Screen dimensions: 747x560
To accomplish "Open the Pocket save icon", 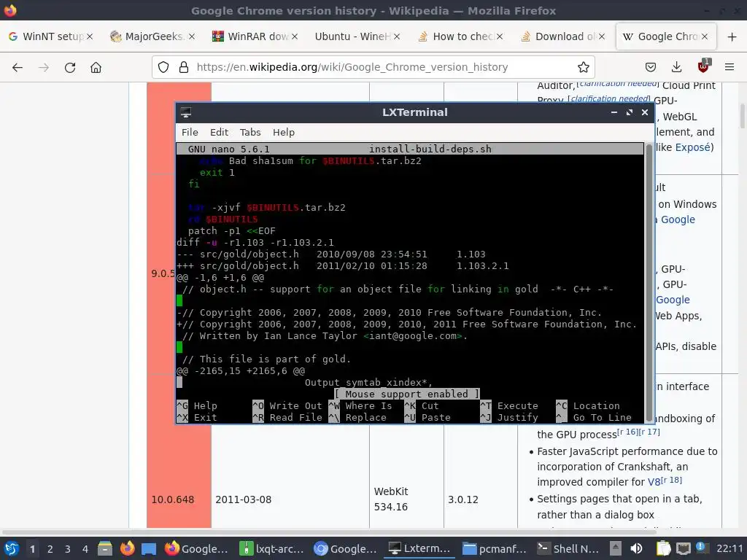I will pyautogui.click(x=651, y=67).
